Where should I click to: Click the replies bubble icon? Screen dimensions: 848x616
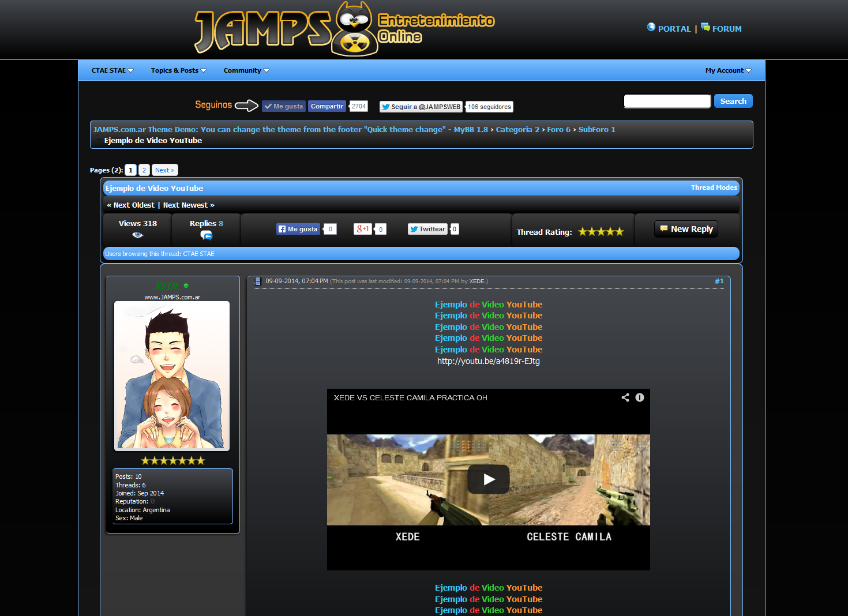[x=206, y=235]
